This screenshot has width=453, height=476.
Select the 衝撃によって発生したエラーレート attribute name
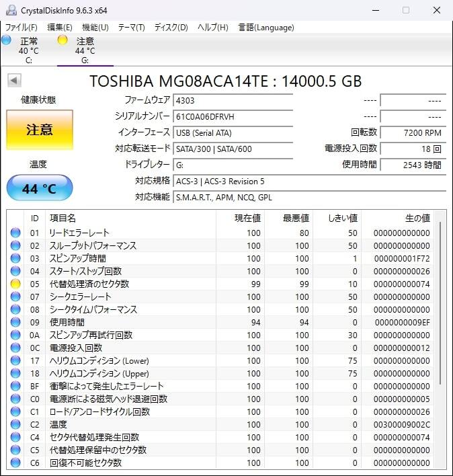106,386
